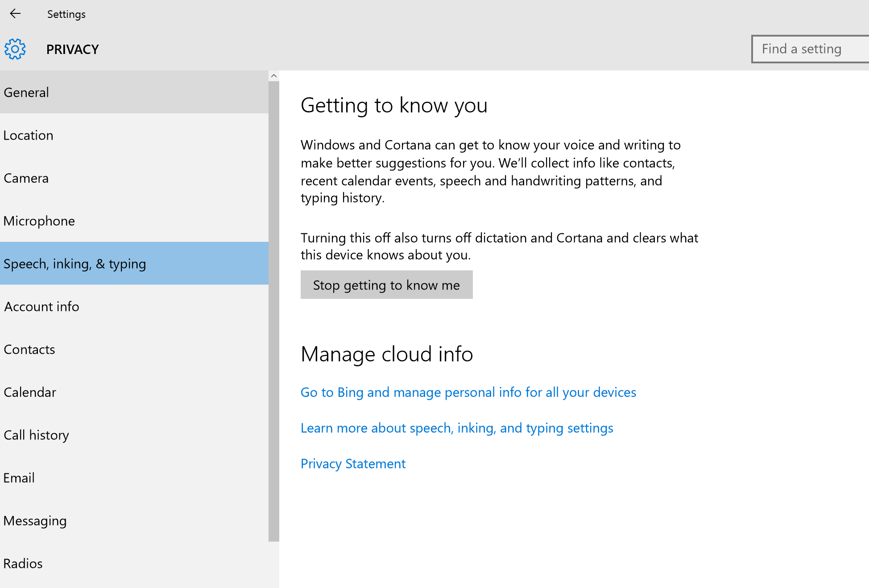
Task: Open the Location privacy section
Action: click(134, 135)
